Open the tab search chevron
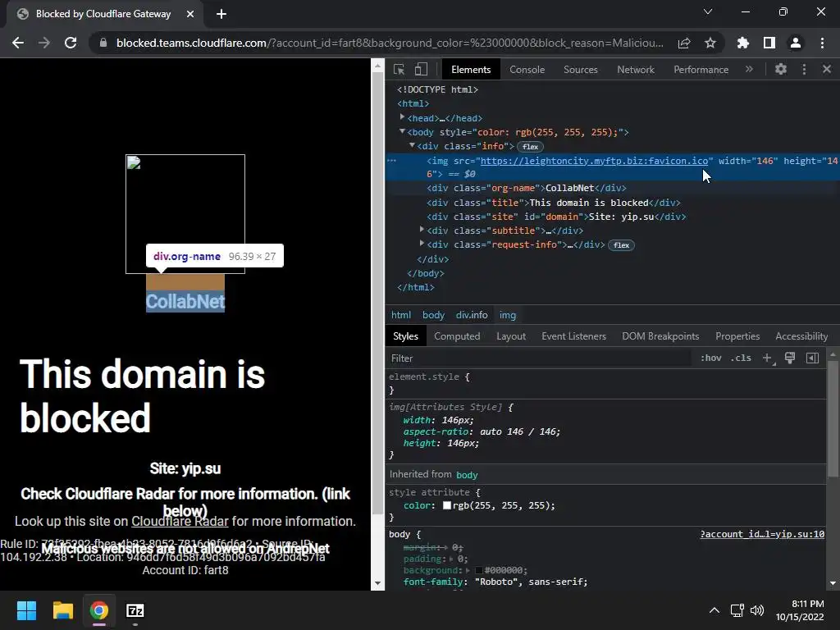This screenshot has height=630, width=840. point(708,11)
